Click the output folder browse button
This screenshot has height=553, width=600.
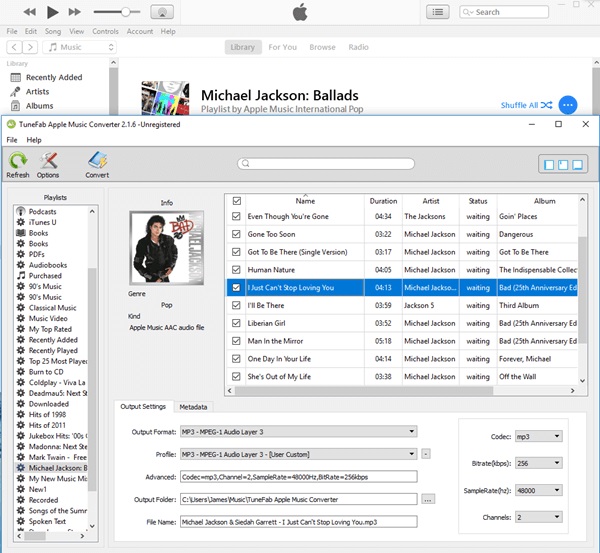pyautogui.click(x=428, y=498)
